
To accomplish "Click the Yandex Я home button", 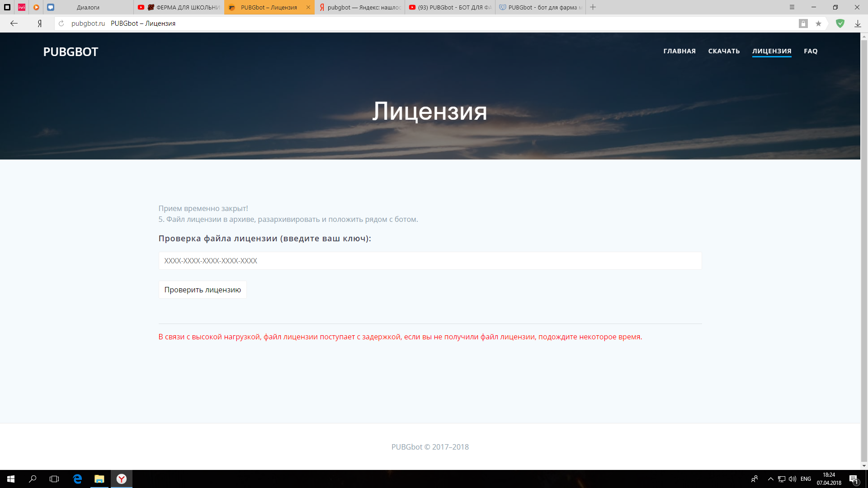I will tap(40, 23).
